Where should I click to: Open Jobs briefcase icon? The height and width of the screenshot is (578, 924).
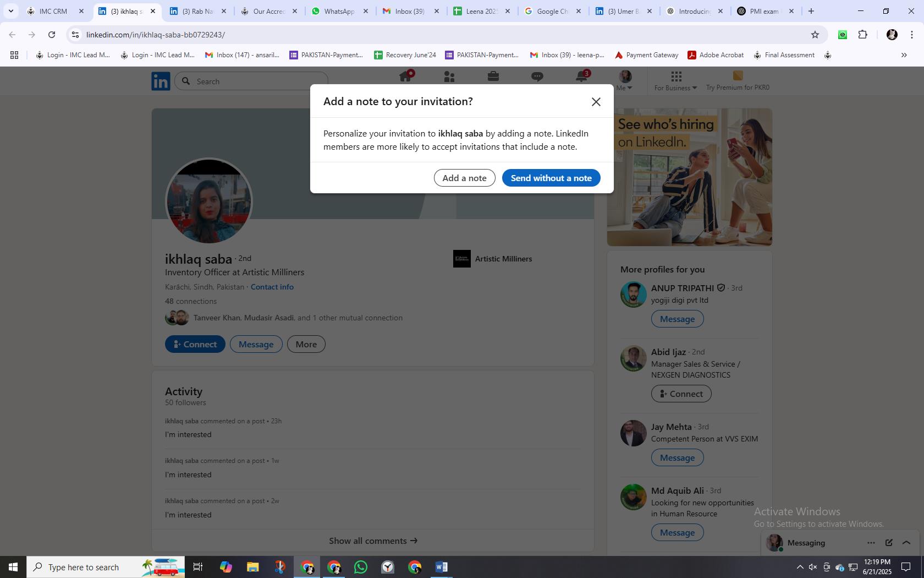pyautogui.click(x=493, y=77)
